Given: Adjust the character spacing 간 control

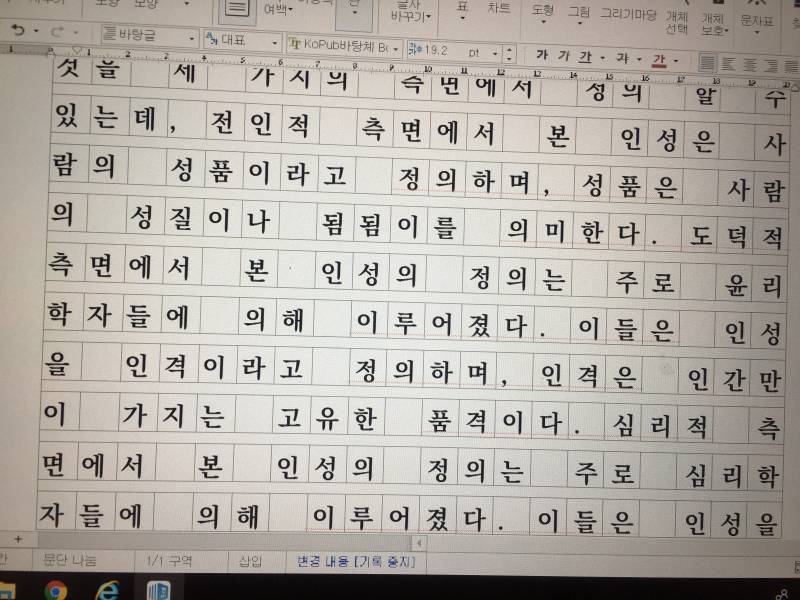Looking at the screenshot, I should click(657, 57).
